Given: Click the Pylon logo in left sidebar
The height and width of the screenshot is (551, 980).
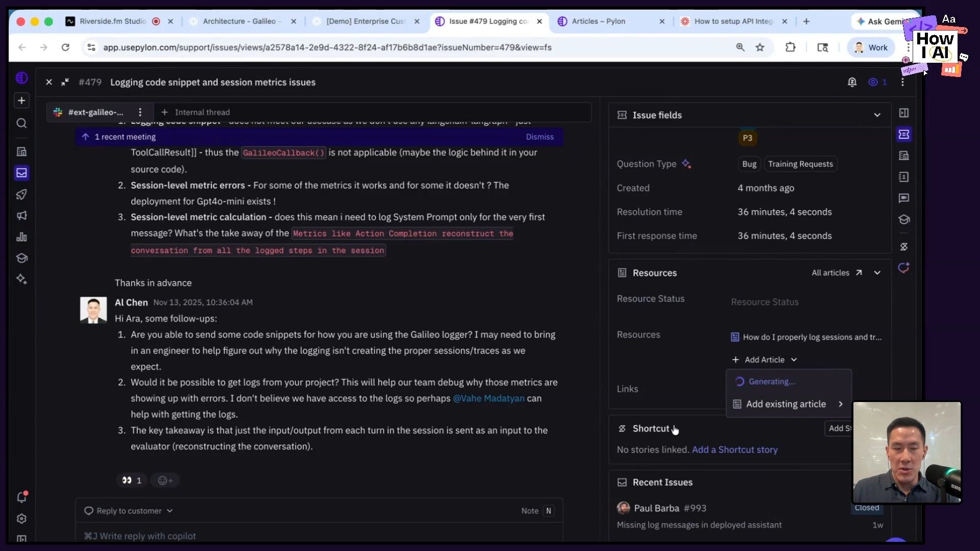Looking at the screenshot, I should (x=21, y=78).
